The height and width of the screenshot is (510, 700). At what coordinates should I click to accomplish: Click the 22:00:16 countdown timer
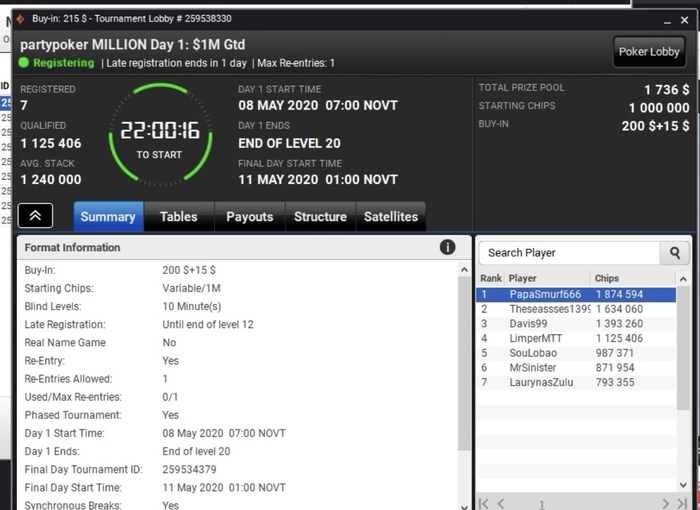pyautogui.click(x=160, y=131)
